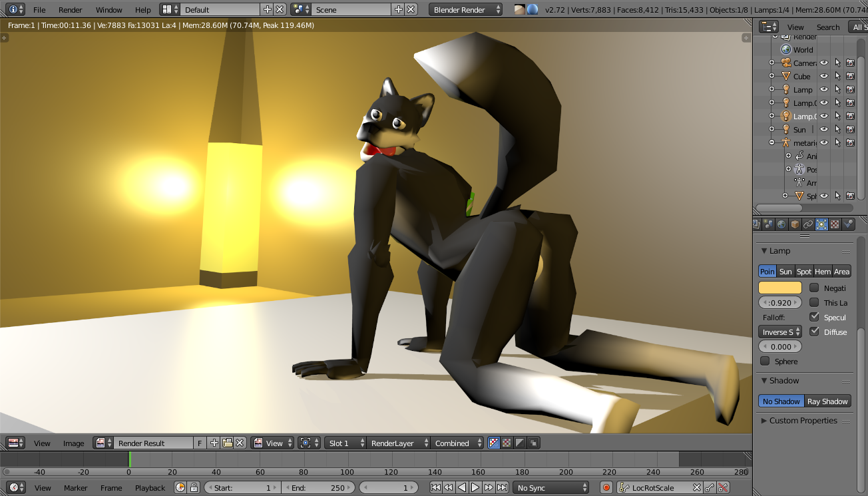Click the World properties globe icon
868x496 pixels.
pyautogui.click(x=781, y=225)
